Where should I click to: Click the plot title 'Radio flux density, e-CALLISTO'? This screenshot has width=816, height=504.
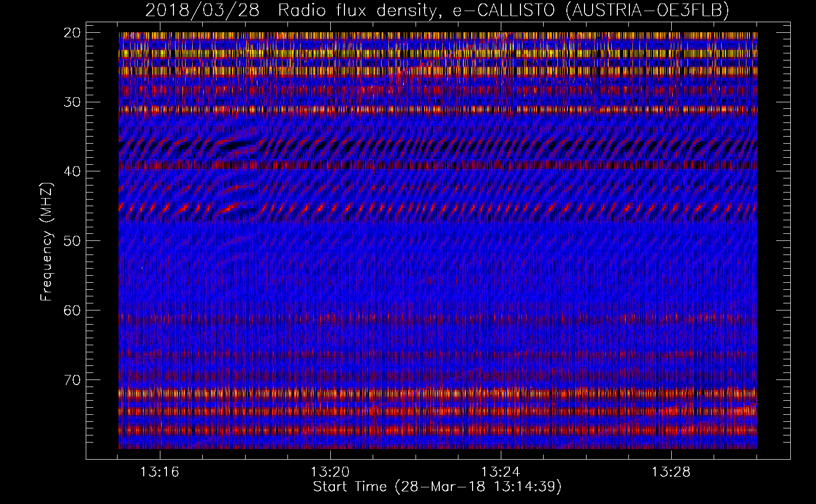click(x=416, y=11)
